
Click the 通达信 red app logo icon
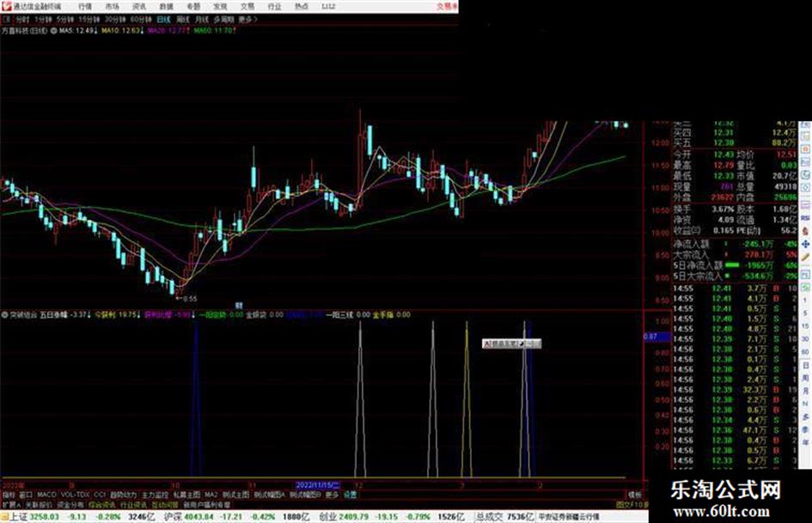coord(6,6)
